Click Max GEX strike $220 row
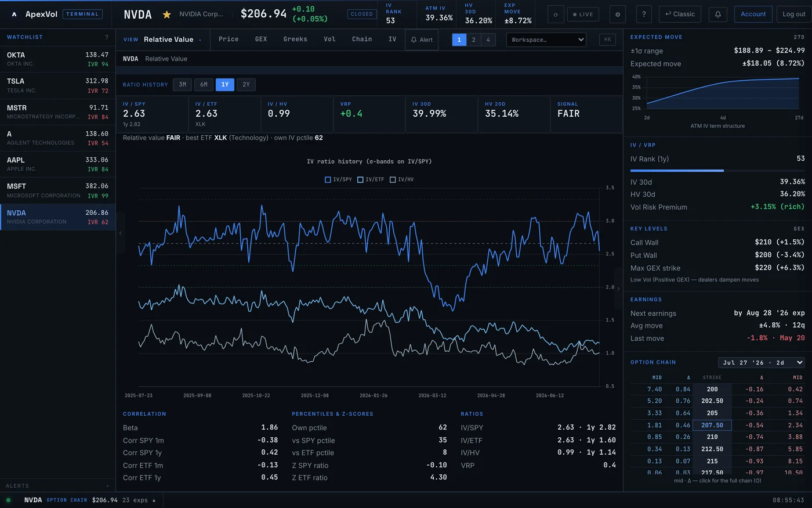This screenshot has height=508, width=812. (x=717, y=268)
